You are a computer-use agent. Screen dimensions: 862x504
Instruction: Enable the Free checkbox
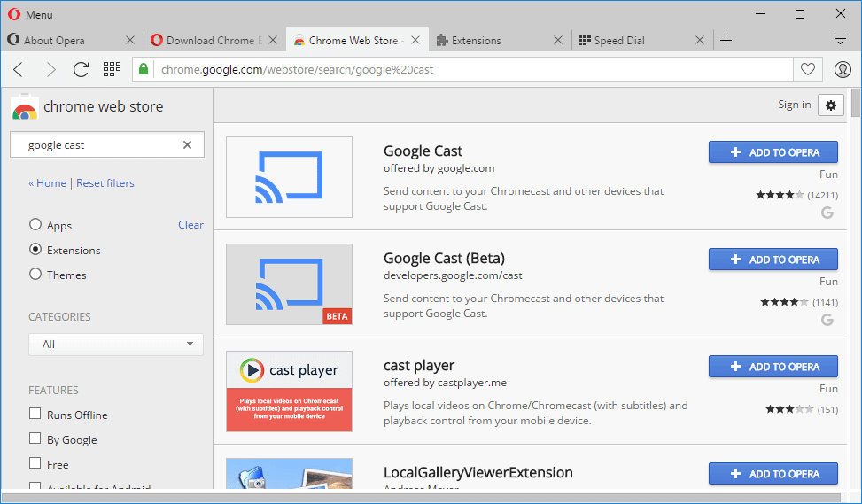(x=35, y=463)
